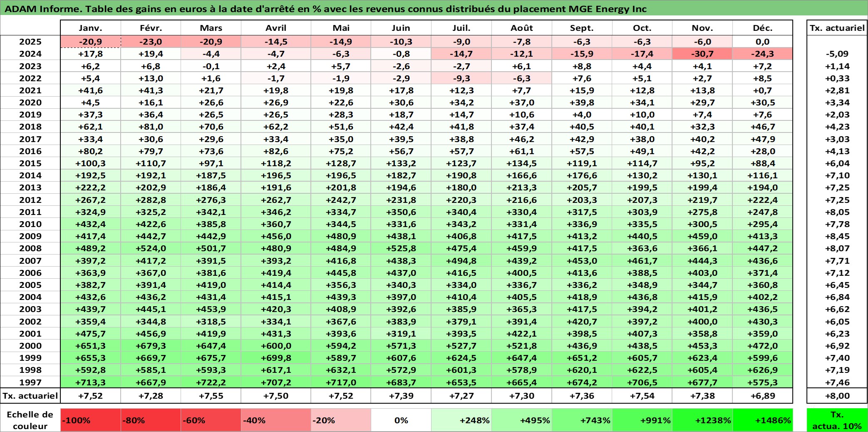Select the +1486% bright green swatch
Image resolution: width=868 pixels, height=432 pixels.
click(763, 420)
